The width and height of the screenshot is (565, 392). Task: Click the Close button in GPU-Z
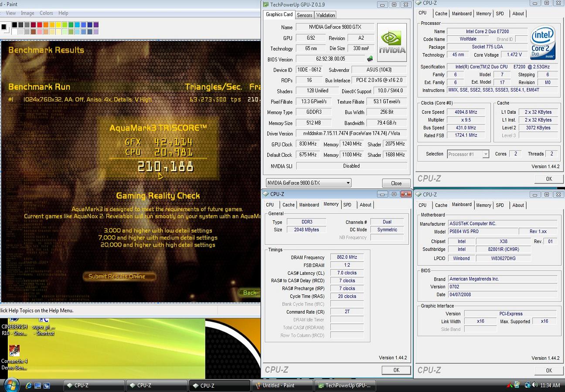[396, 183]
